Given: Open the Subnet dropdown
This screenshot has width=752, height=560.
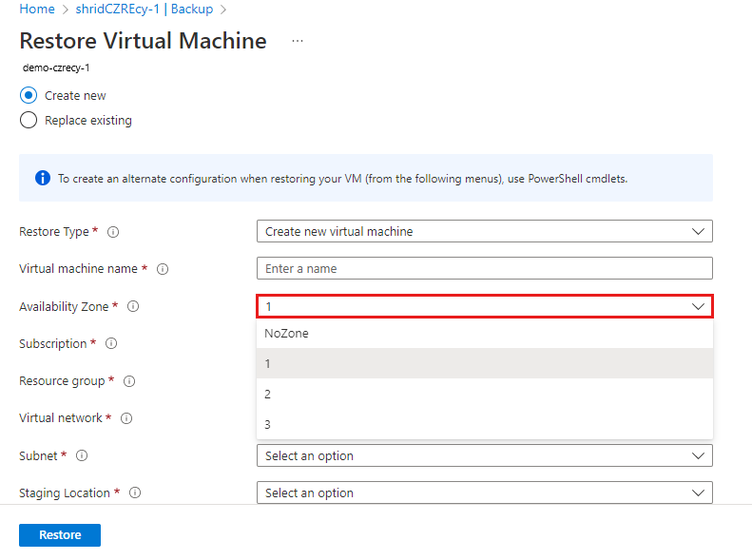Looking at the screenshot, I should [x=485, y=455].
